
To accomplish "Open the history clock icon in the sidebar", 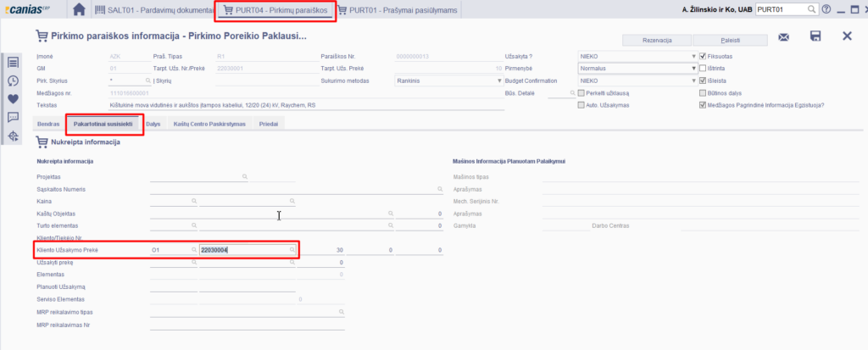I will [x=13, y=81].
